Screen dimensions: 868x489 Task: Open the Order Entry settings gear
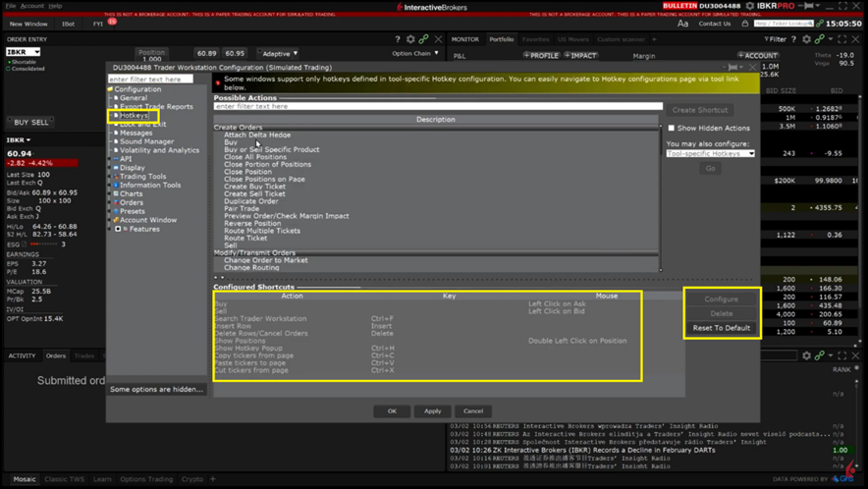410,39
